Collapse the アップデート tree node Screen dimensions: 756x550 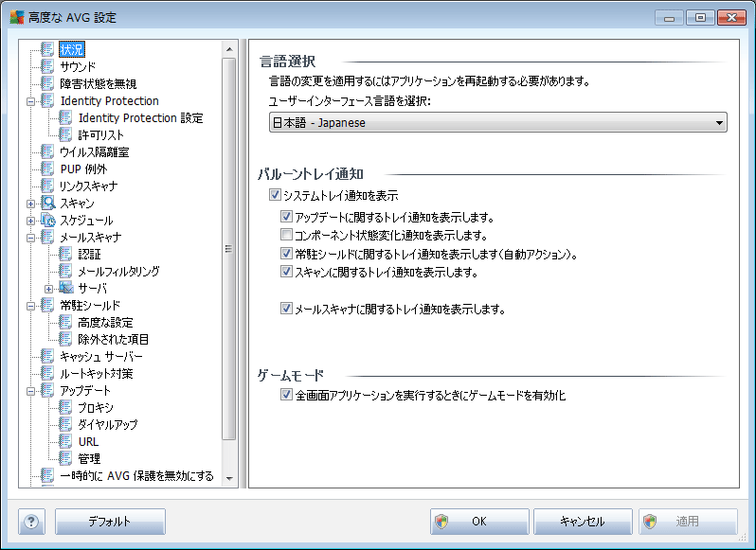31,391
